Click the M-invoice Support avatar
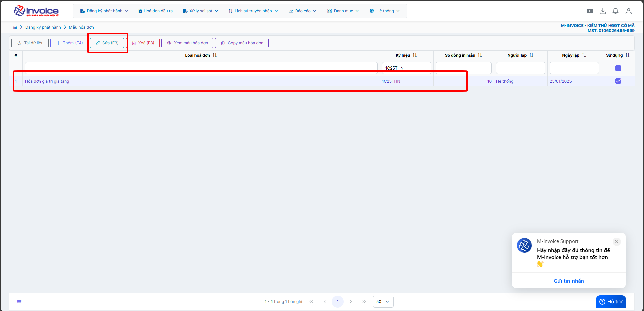The image size is (644, 311). [524, 246]
